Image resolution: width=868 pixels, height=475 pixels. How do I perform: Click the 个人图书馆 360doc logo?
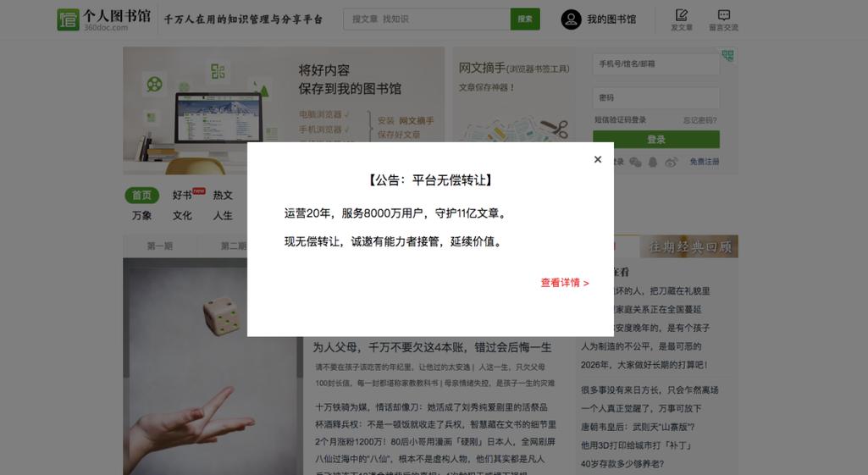tap(104, 19)
